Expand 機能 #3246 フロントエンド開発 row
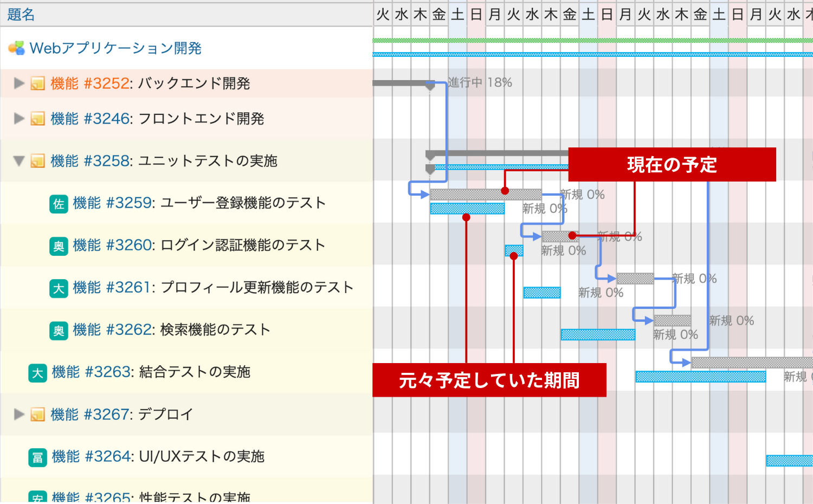The height and width of the screenshot is (504, 813). (20, 118)
